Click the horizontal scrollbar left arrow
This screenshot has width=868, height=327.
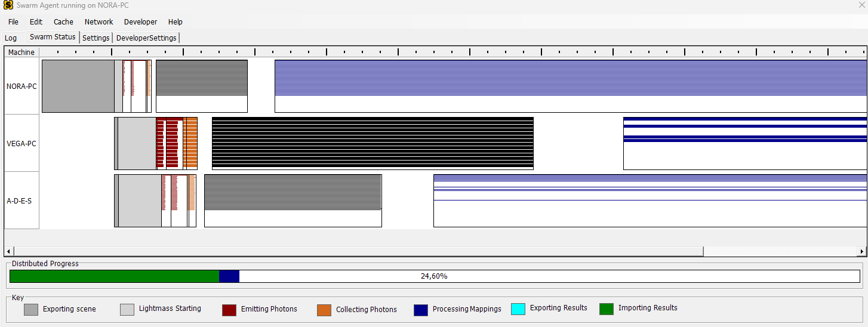coord(9,251)
